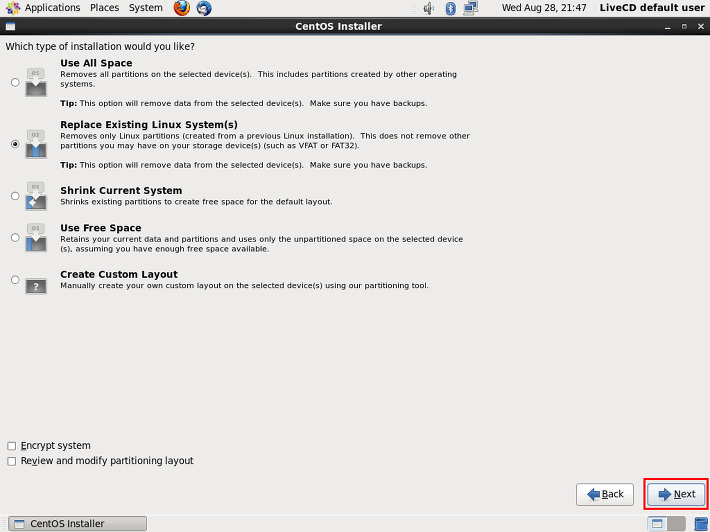Click the Shrink Current System heading
The height and width of the screenshot is (532, 710).
pos(121,191)
